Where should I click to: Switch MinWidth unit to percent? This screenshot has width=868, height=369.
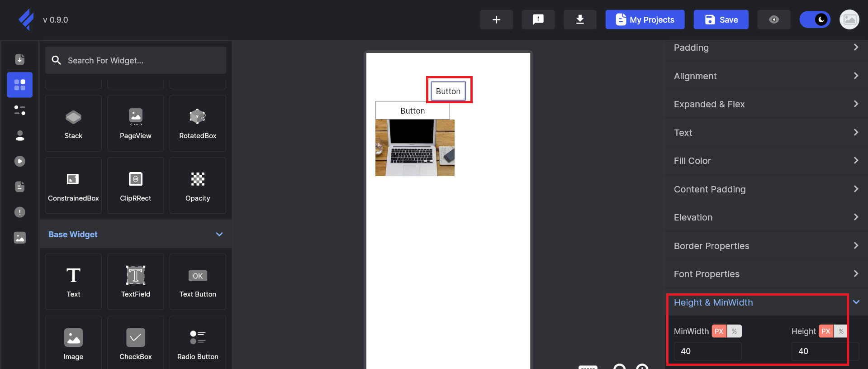coord(734,331)
